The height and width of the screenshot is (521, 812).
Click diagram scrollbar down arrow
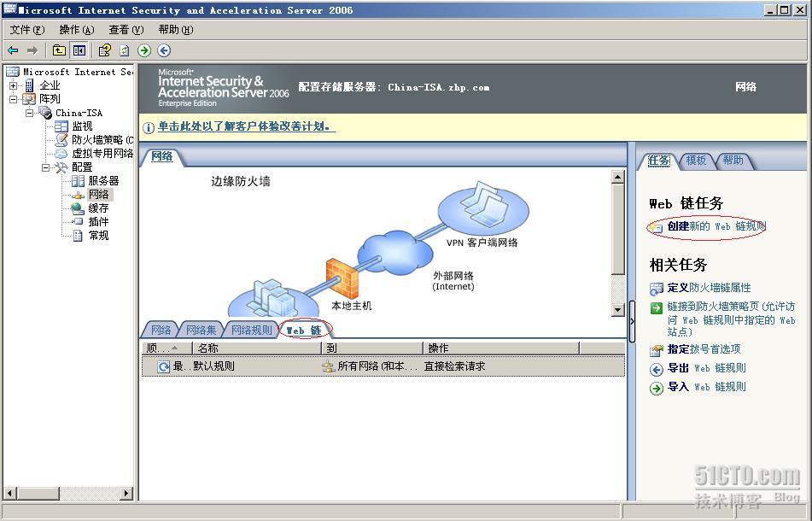pyautogui.click(x=618, y=310)
